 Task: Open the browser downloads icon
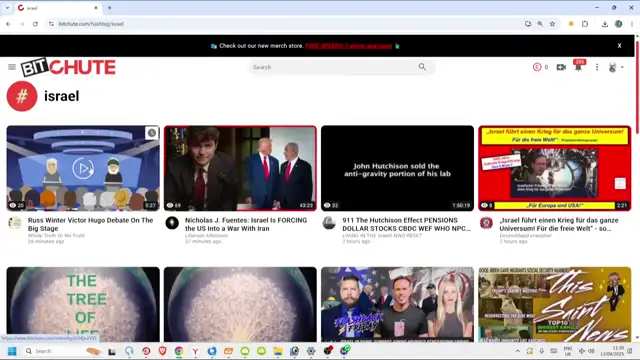coord(605,24)
